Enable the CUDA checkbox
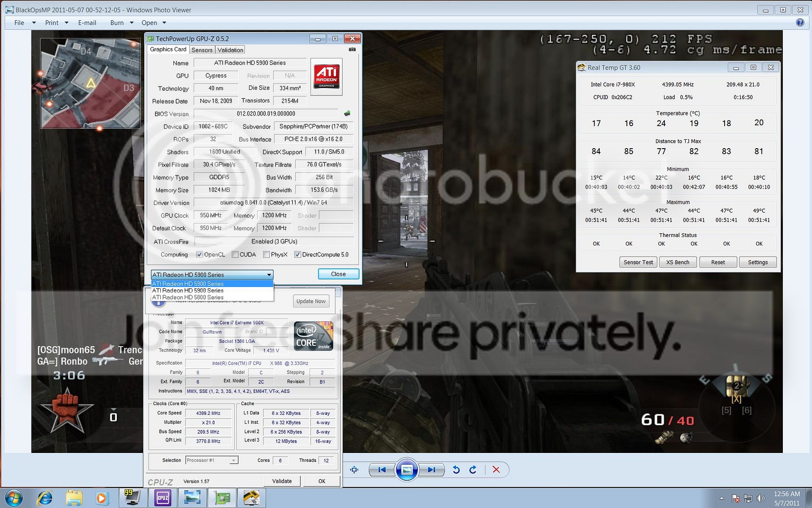812x508 pixels. click(235, 254)
